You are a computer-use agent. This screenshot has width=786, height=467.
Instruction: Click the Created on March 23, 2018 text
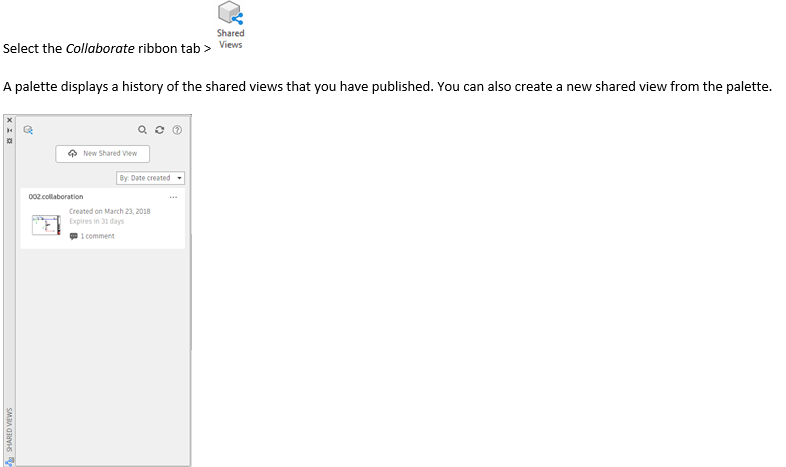coord(110,211)
